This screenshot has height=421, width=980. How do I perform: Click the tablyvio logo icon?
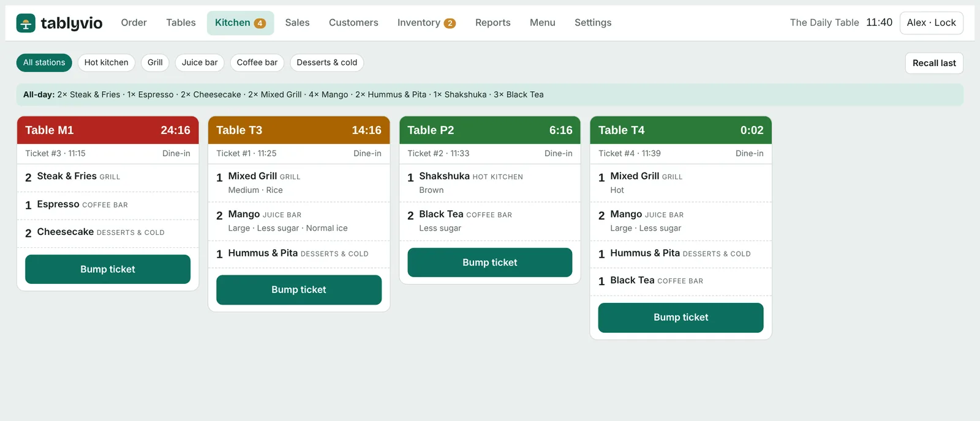(x=26, y=23)
